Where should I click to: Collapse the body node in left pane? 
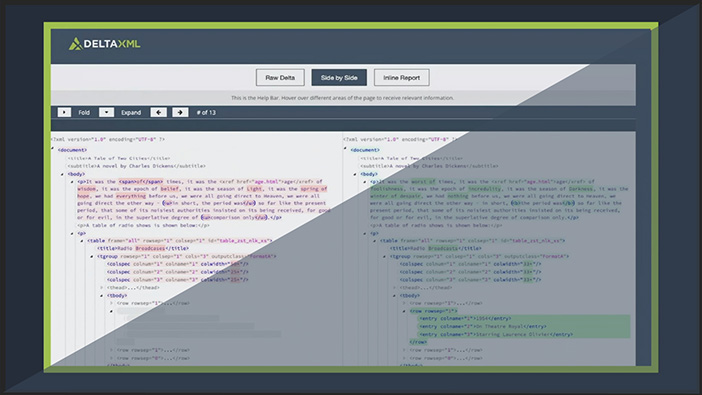tap(62, 174)
